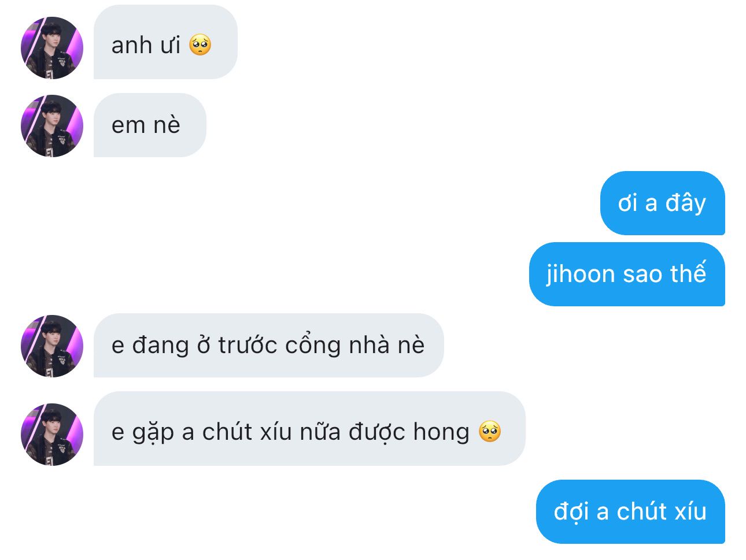This screenshot has height=560, width=746.
Task: Tap avatar beside 'e đang ở trước cổng' message
Action: coord(52,346)
